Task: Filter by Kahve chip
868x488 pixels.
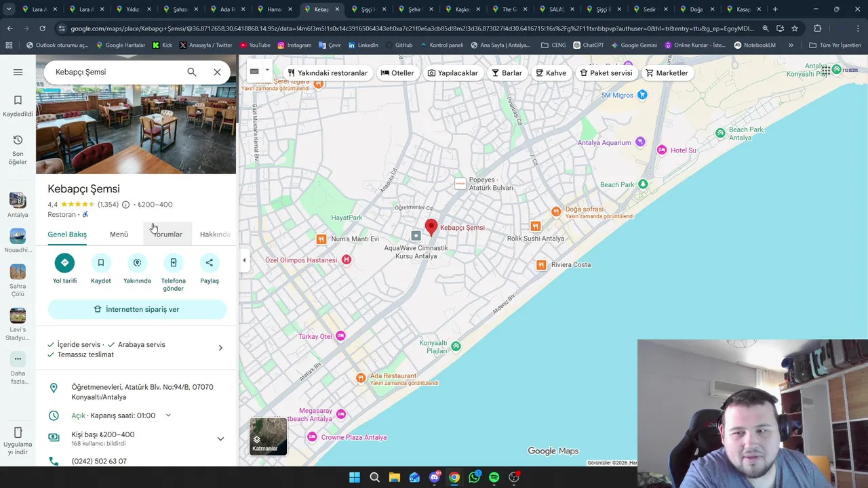Action: point(551,73)
